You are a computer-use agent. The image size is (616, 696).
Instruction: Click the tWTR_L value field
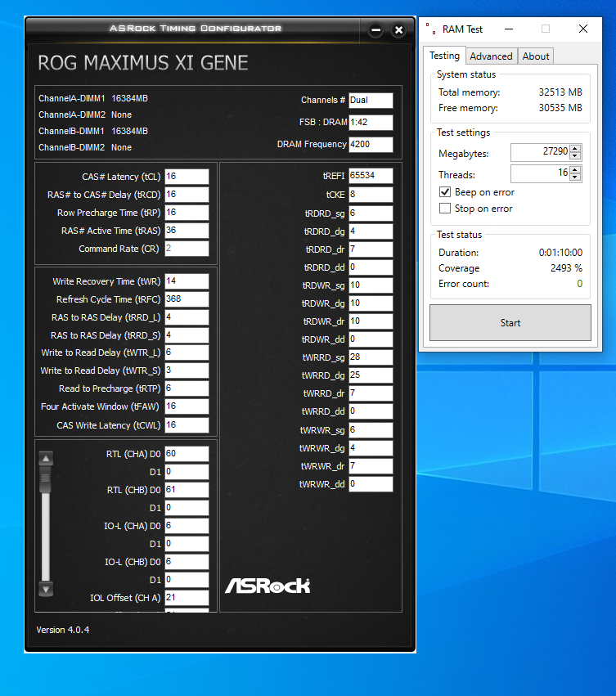point(187,352)
